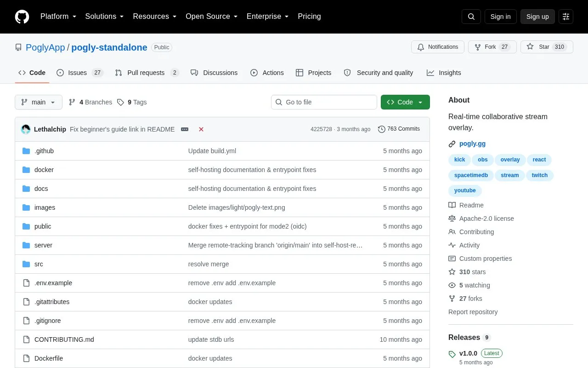
Task: Click the link icon next to pogly.gg
Action: coord(452,144)
